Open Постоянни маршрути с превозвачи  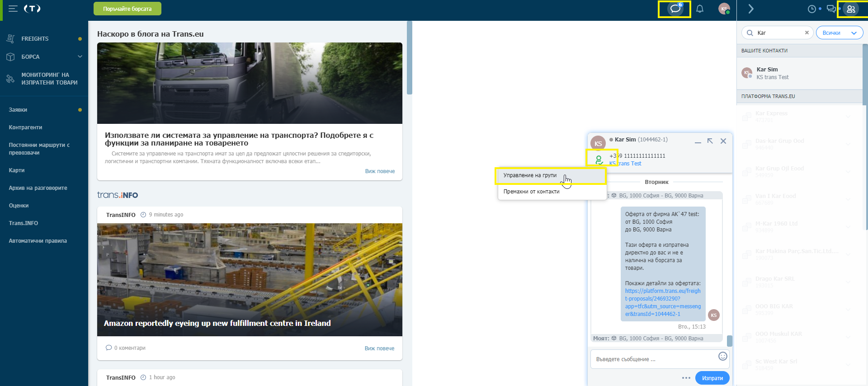pyautogui.click(x=39, y=149)
